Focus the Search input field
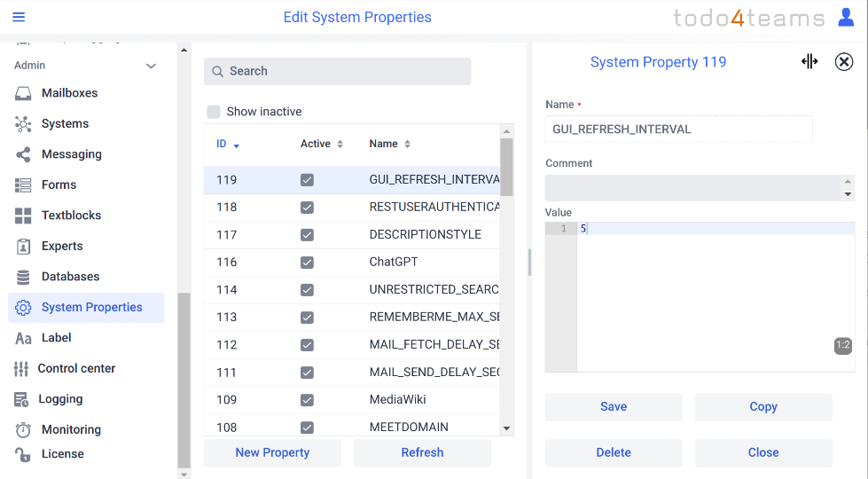The width and height of the screenshot is (868, 479). coord(337,72)
